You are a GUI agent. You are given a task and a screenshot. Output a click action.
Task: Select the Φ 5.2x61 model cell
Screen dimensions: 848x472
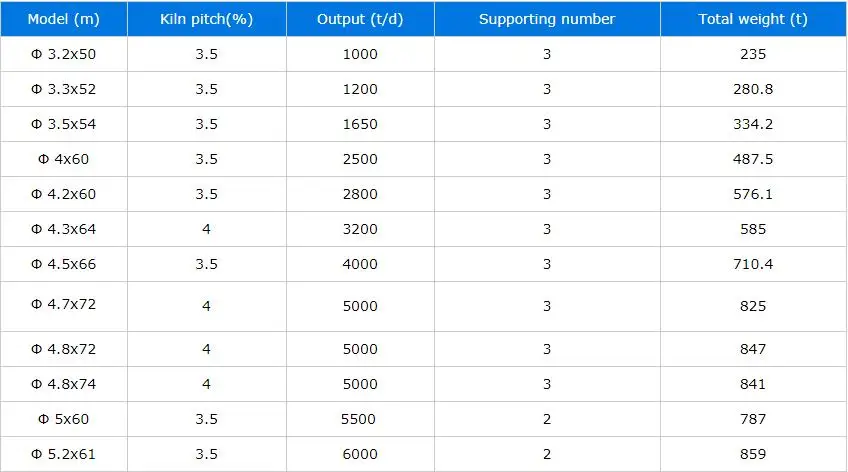(62, 454)
